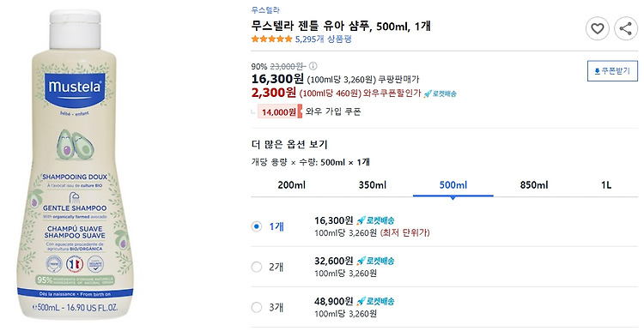
Task: Click the rocket delivery icon on 3개 row
Action: coord(375,302)
